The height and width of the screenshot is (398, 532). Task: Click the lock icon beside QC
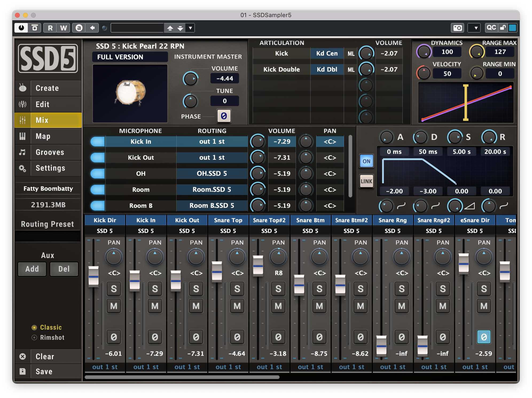click(x=503, y=28)
